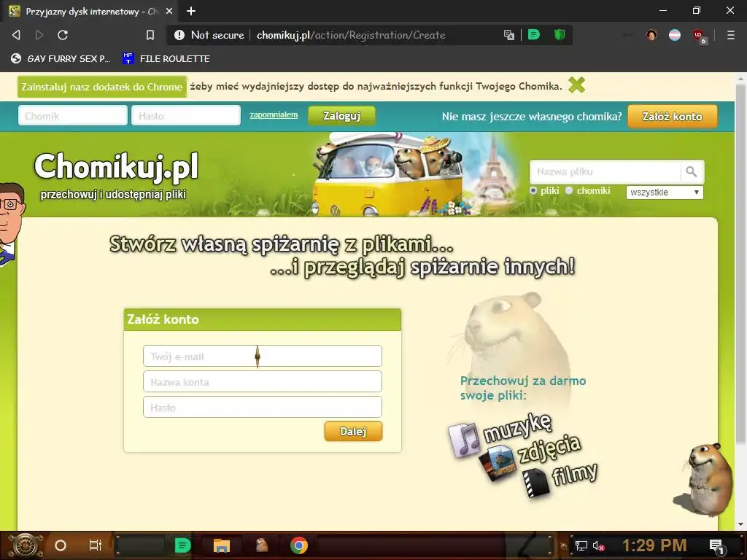The image size is (747, 560).
Task: Click the muzykę music note icon
Action: [x=463, y=440]
